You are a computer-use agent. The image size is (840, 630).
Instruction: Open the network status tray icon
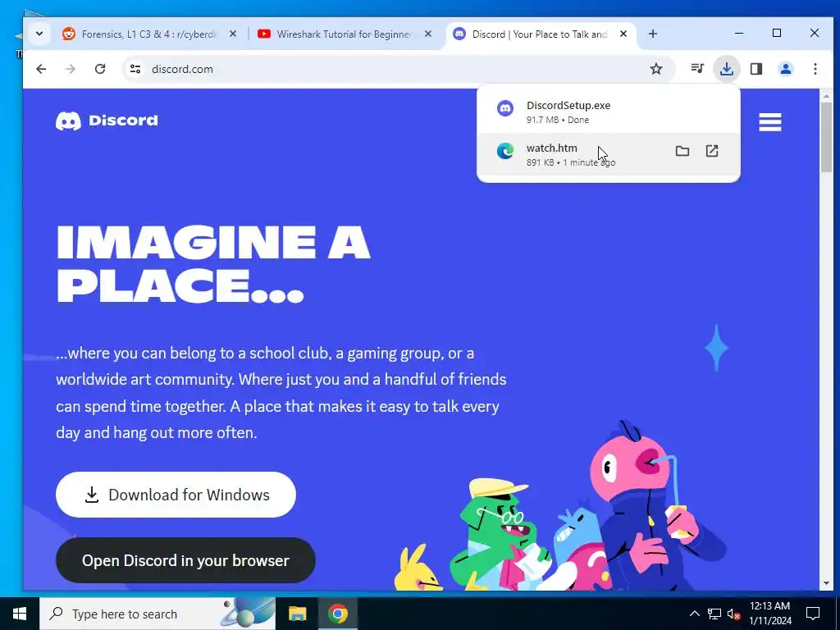point(714,614)
